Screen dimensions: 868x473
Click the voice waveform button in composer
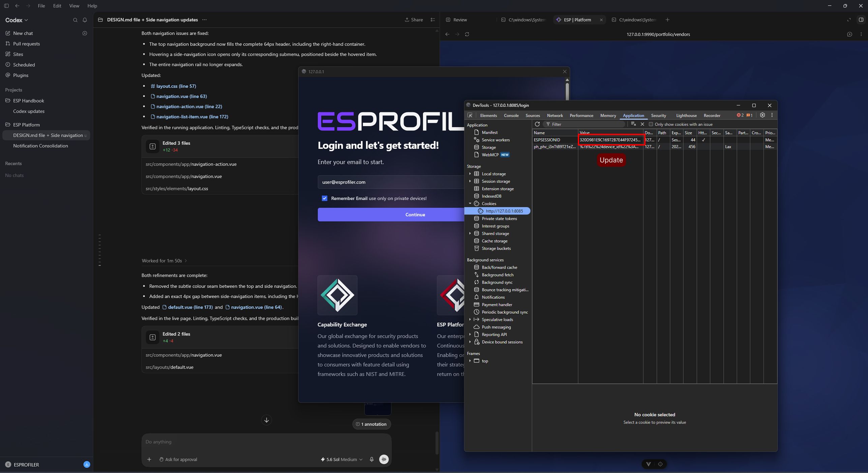tap(384, 460)
